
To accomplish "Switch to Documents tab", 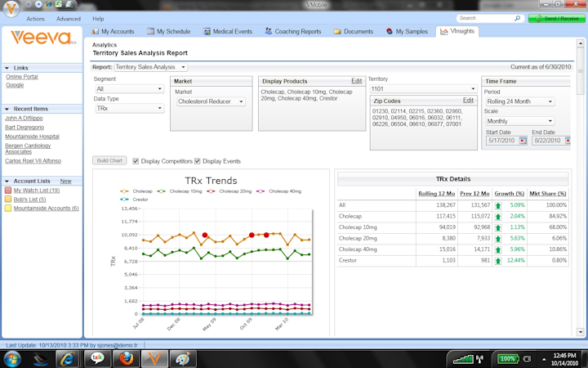I will [x=354, y=32].
